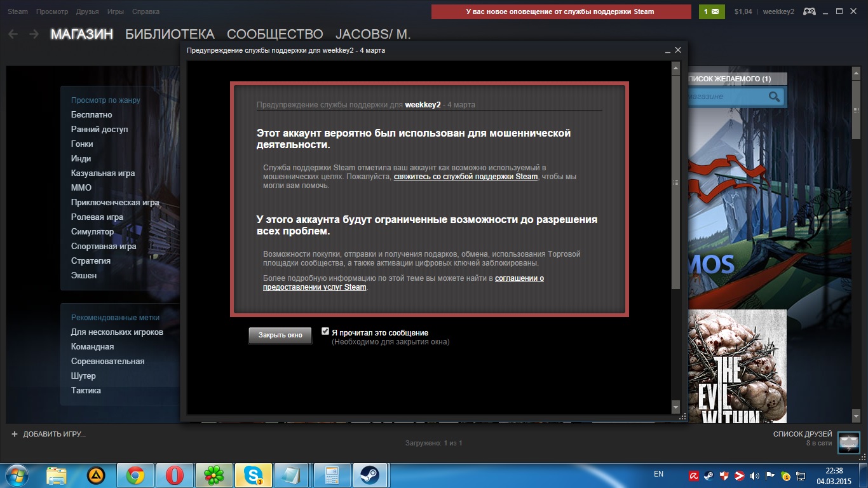This screenshot has height=488, width=868.
Task: Select the Ранний доступ genre
Action: click(100, 130)
